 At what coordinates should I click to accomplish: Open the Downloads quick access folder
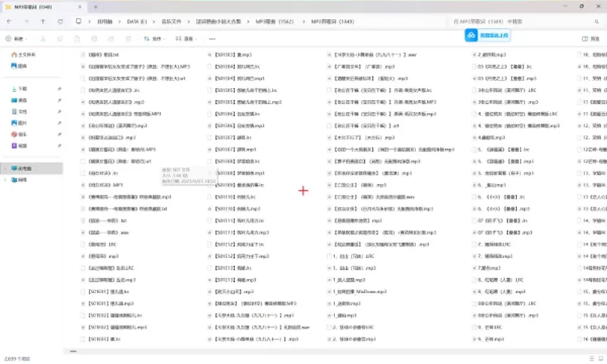(20, 89)
